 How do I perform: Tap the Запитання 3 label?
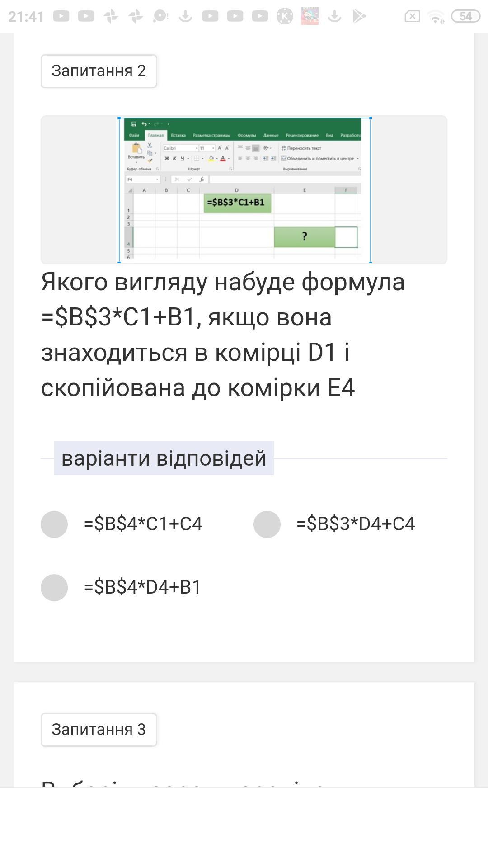tap(99, 730)
